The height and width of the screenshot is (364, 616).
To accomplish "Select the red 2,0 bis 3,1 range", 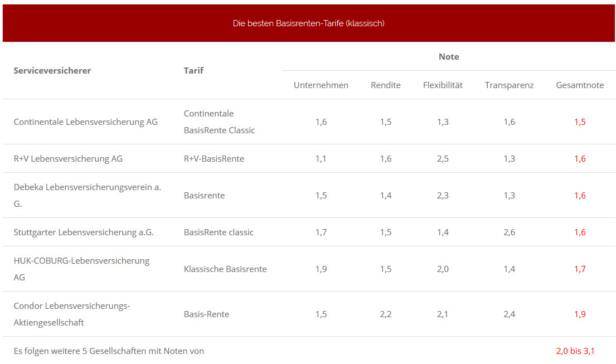I will [x=575, y=351].
